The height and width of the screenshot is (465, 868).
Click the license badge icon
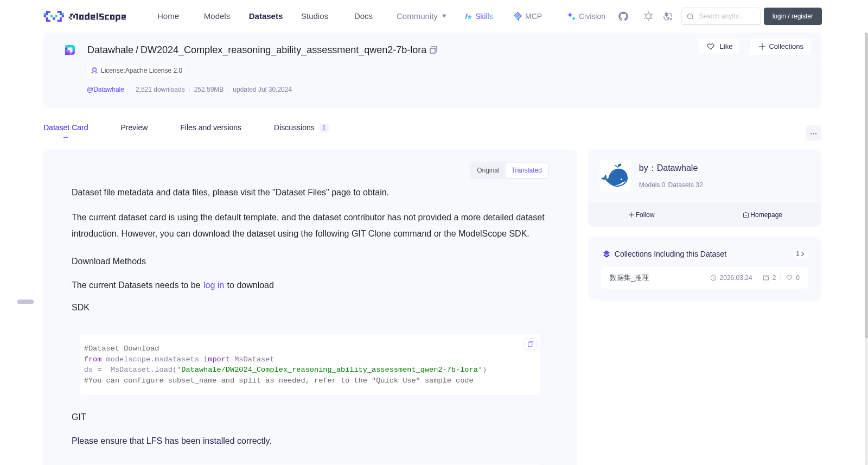click(x=94, y=71)
